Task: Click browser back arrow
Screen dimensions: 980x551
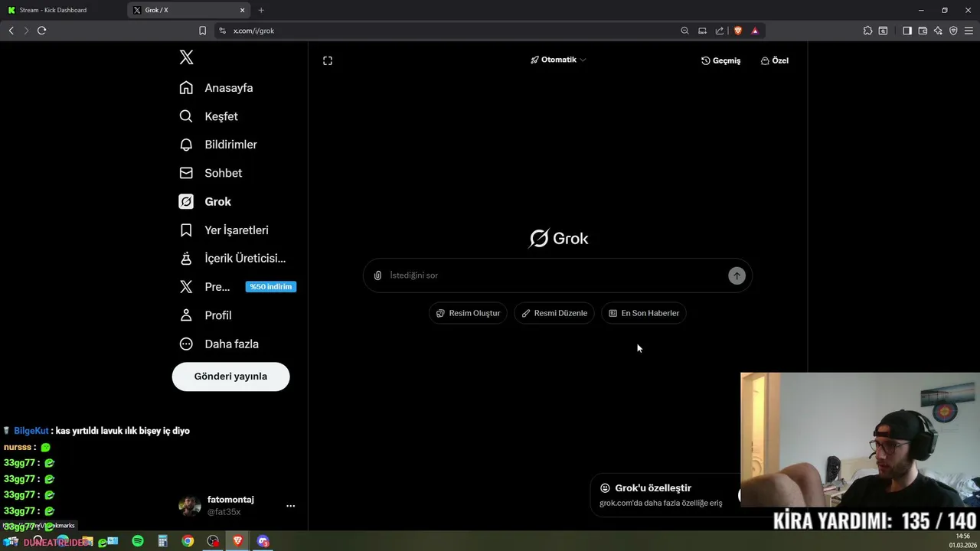Action: coord(11,31)
